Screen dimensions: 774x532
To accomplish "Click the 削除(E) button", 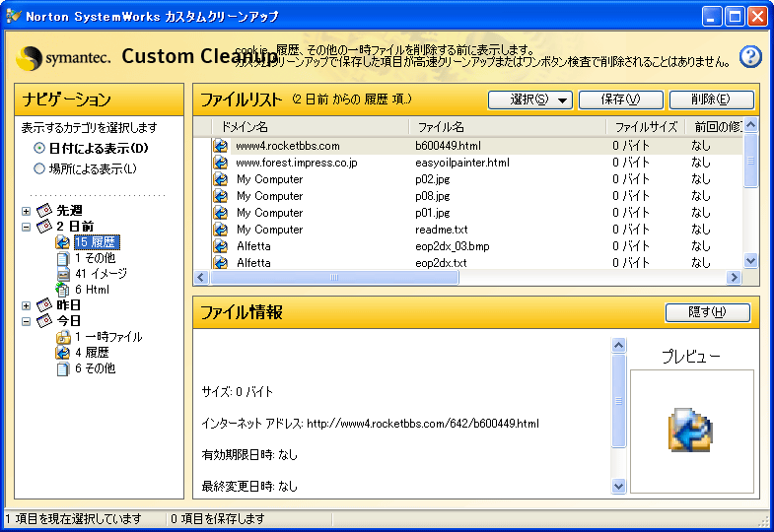I will (711, 100).
